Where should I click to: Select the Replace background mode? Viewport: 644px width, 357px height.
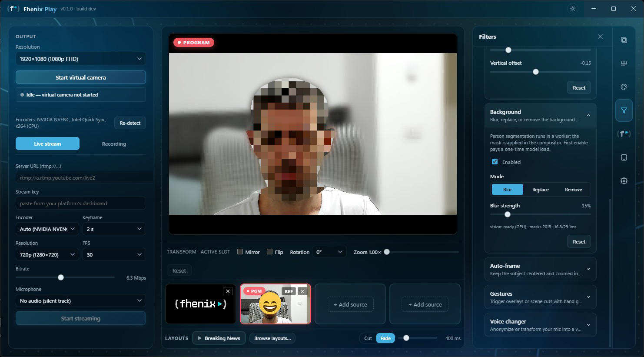541,190
